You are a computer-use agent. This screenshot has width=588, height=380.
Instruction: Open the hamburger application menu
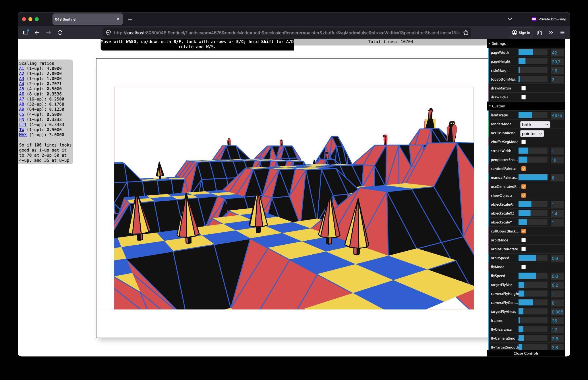click(x=562, y=33)
